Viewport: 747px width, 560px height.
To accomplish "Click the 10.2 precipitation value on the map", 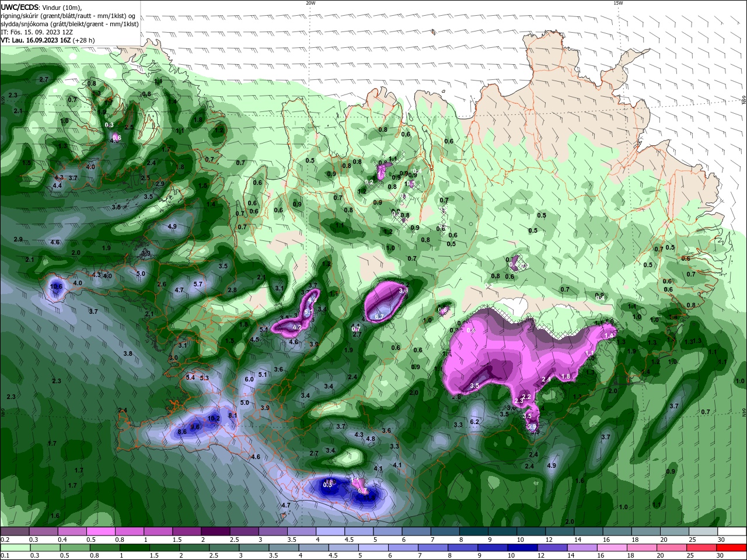I will (x=214, y=418).
